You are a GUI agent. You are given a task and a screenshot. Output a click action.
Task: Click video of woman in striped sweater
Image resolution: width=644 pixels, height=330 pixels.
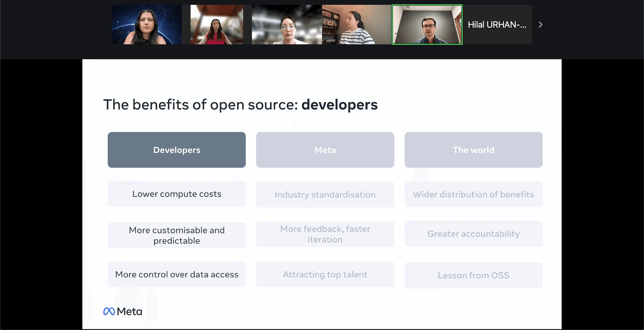tap(357, 25)
